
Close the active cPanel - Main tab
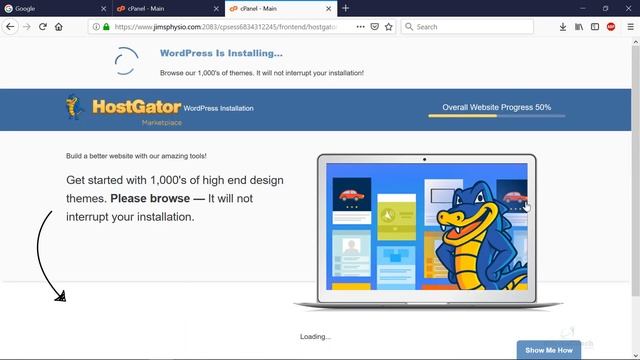329,9
